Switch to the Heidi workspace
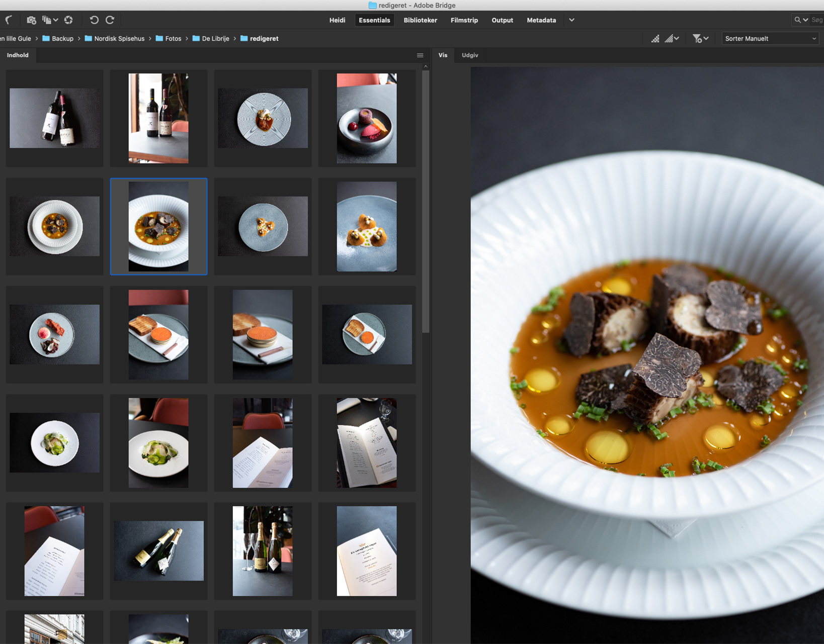 (337, 20)
